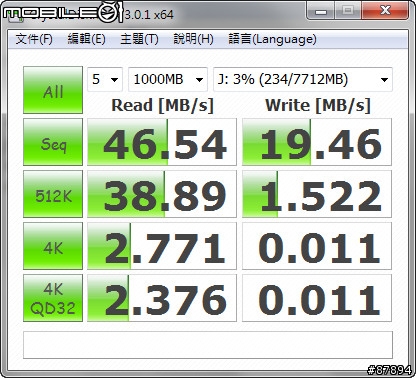416x378 pixels.
Task: Select the 4K QD32 write value 0.011
Action: coord(317,298)
